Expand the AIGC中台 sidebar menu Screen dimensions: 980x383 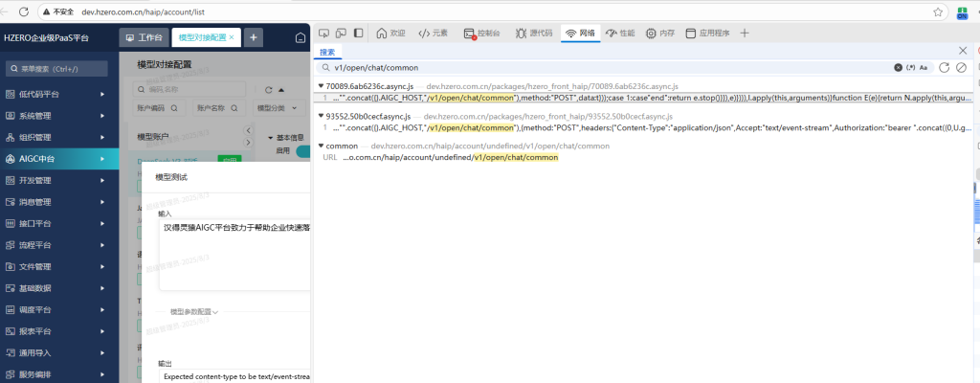[59, 159]
